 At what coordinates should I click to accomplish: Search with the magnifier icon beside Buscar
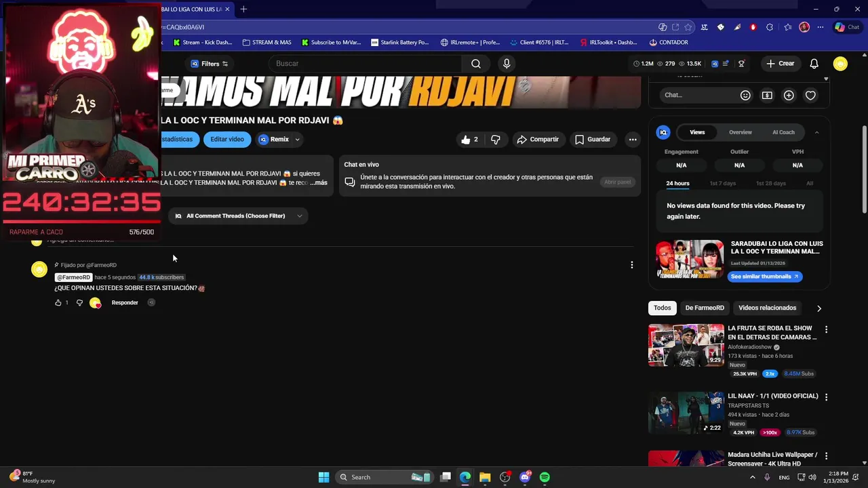click(x=476, y=64)
